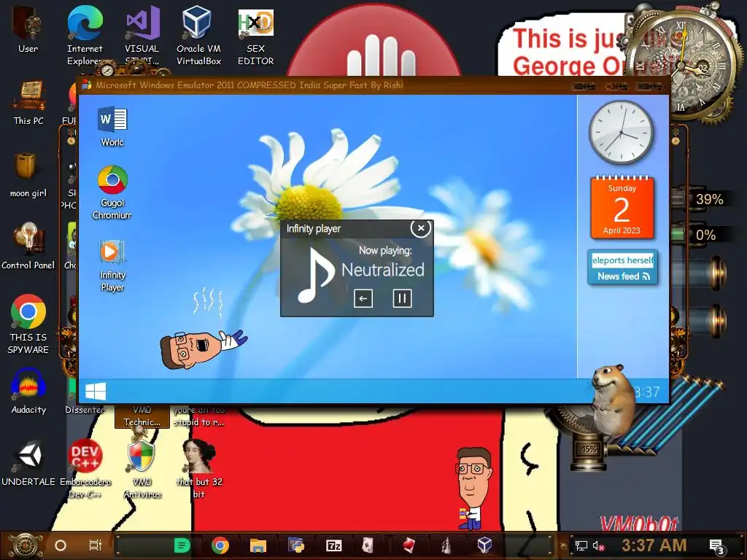Open Control Panel desktop icon

coord(28,246)
